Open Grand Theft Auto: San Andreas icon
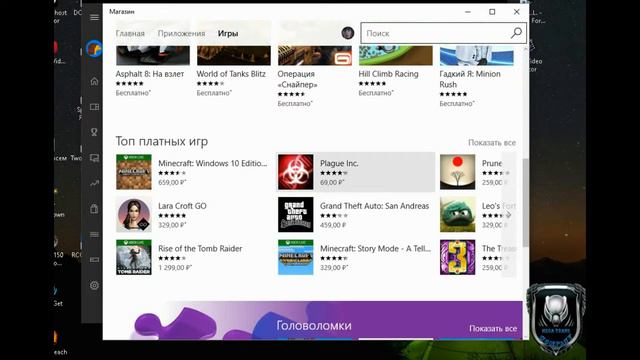The image size is (640, 360). 296,214
